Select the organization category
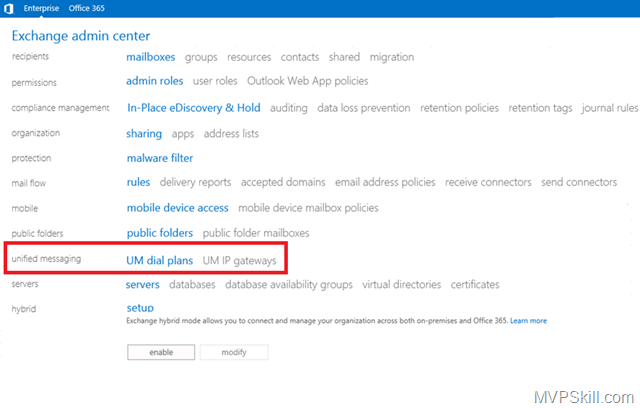 [x=36, y=133]
